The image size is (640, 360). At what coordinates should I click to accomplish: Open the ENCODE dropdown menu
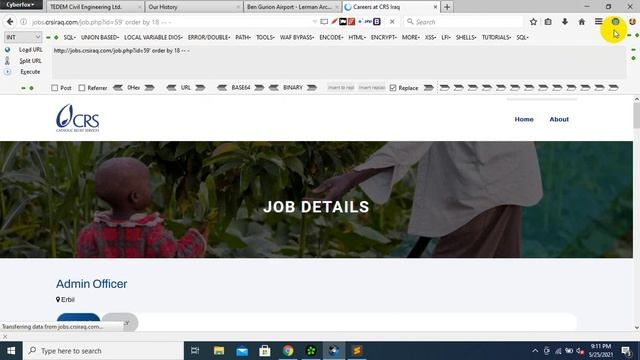pyautogui.click(x=331, y=37)
